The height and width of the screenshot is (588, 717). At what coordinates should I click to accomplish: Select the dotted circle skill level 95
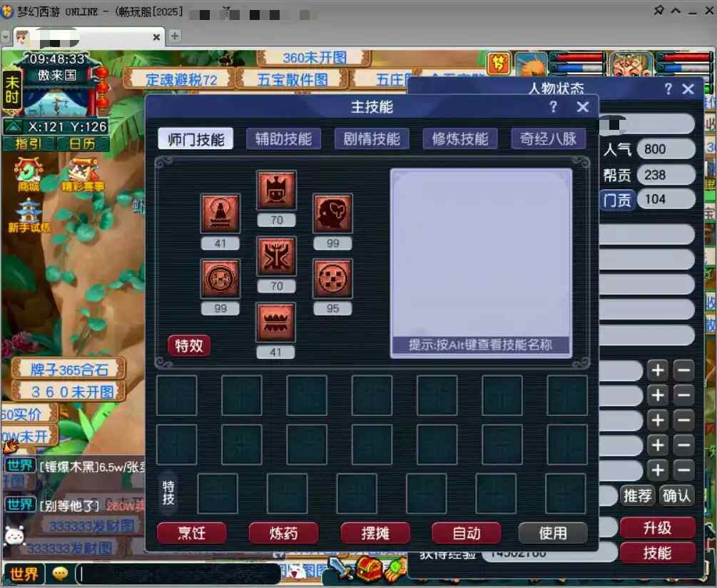(332, 279)
